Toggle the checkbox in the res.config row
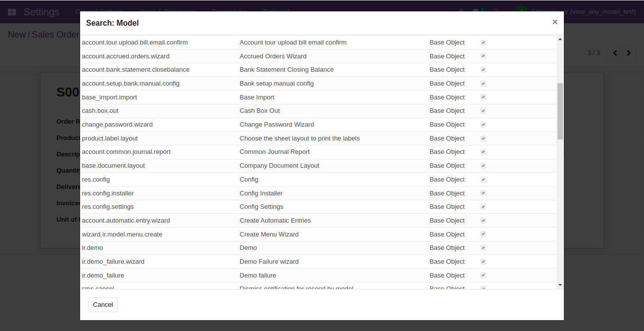 point(483,180)
